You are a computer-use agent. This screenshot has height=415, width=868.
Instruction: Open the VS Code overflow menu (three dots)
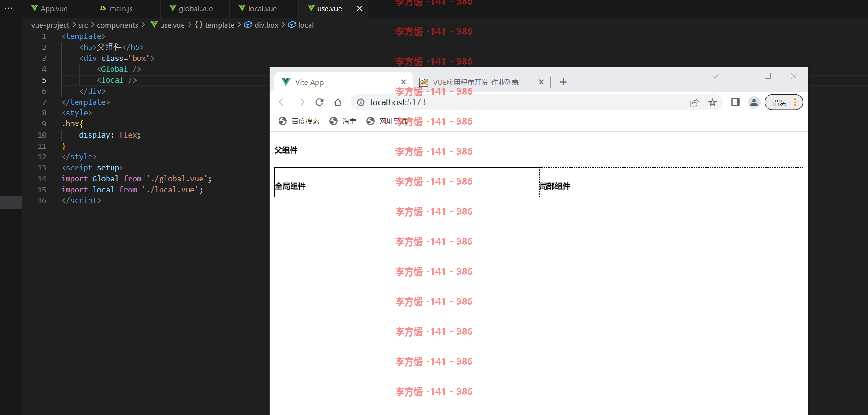8,8
